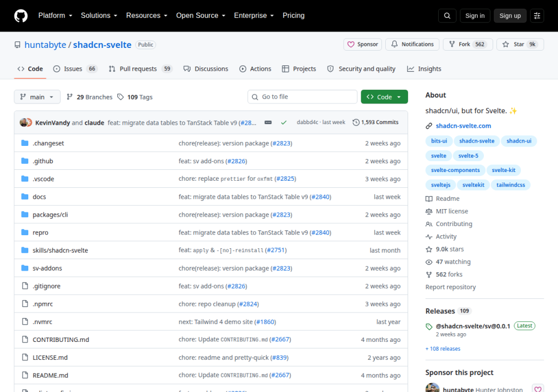This screenshot has height=392, width=558.
Task: Expand the Solutions menu
Action: (99, 16)
